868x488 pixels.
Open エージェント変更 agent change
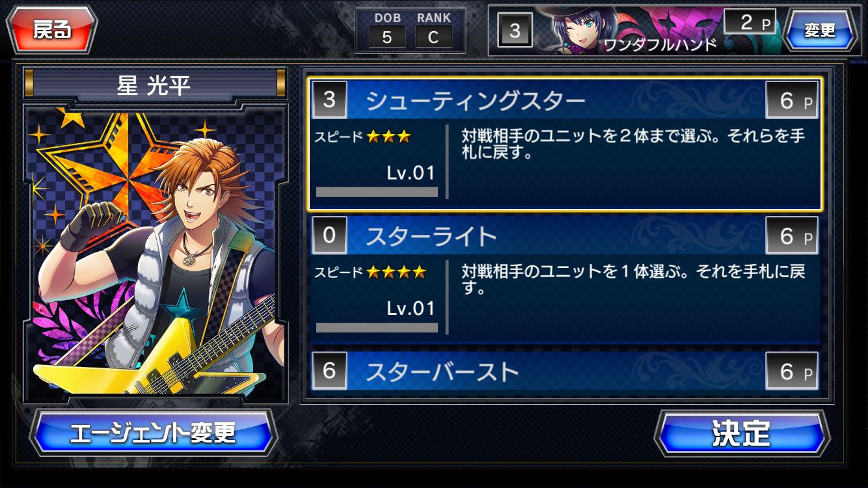click(x=154, y=432)
